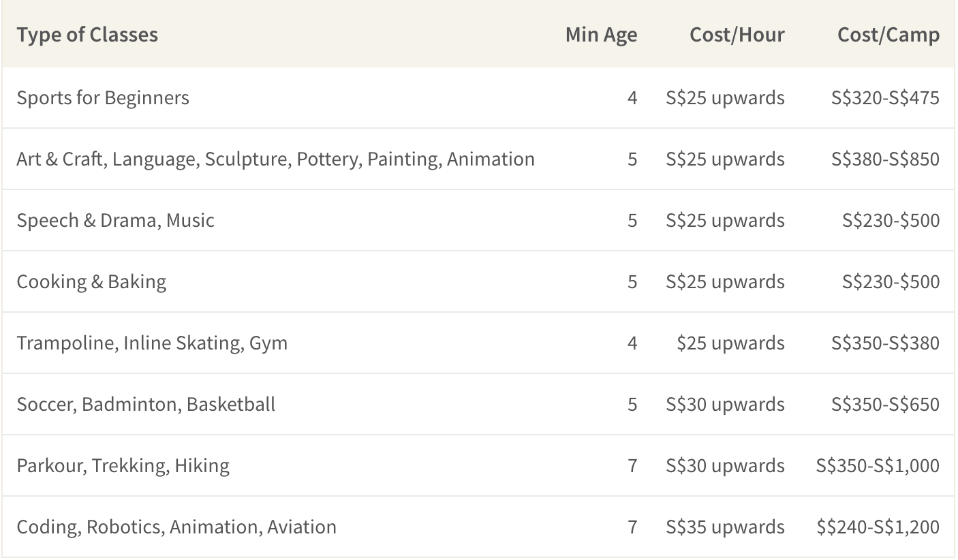Screen dimensions: 958x560
Task: Click the Speech & Drama, Music cell
Action: coord(116,220)
